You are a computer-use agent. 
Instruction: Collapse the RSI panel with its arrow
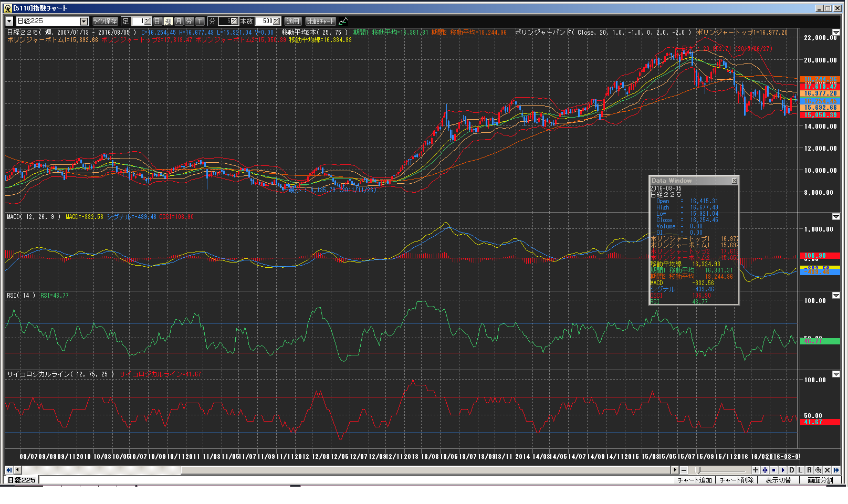(x=836, y=296)
